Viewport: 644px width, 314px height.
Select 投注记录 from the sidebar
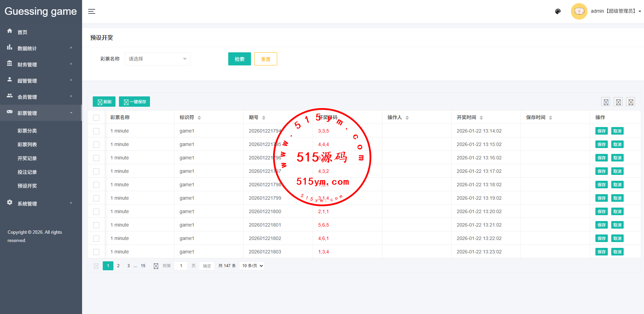coord(27,172)
